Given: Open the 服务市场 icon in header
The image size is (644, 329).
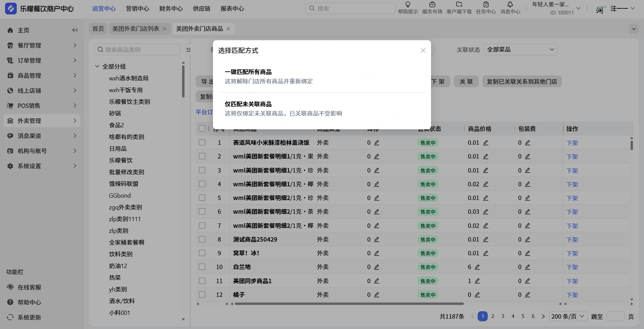Looking at the screenshot, I should pos(432,5).
